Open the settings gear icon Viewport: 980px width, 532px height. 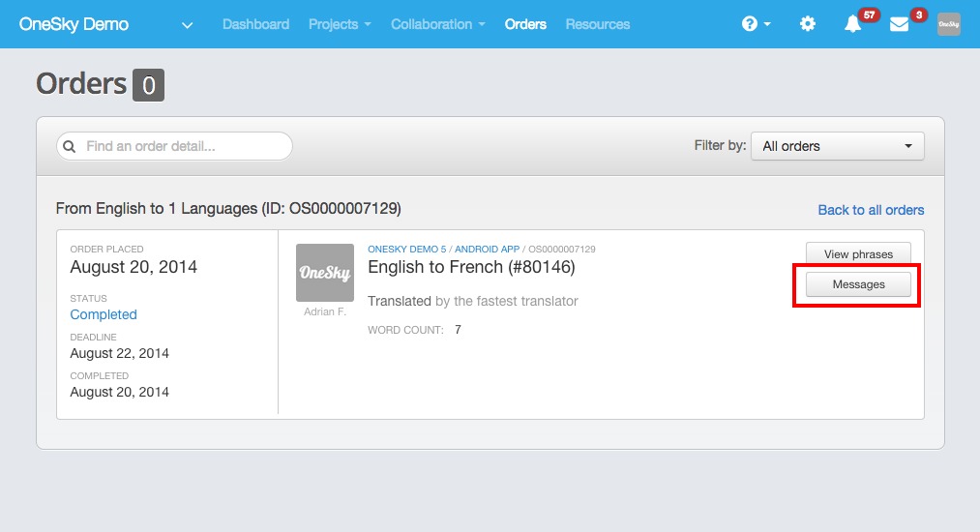pos(808,24)
